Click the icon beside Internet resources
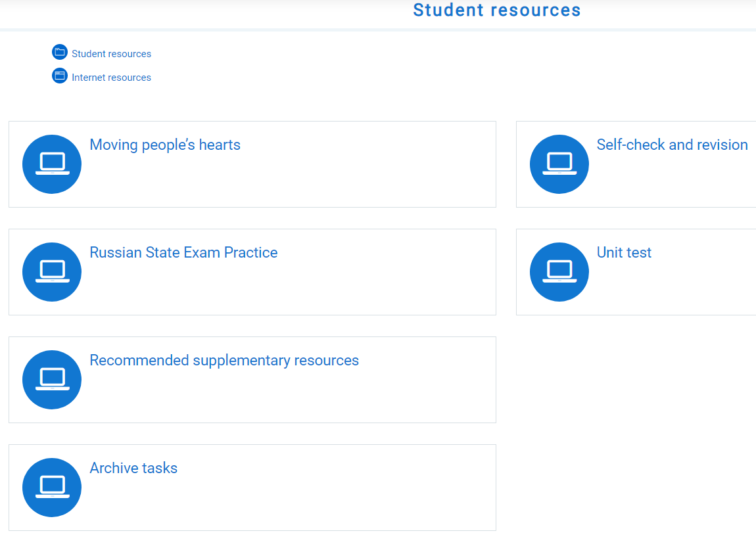This screenshot has width=756, height=550. click(x=59, y=75)
